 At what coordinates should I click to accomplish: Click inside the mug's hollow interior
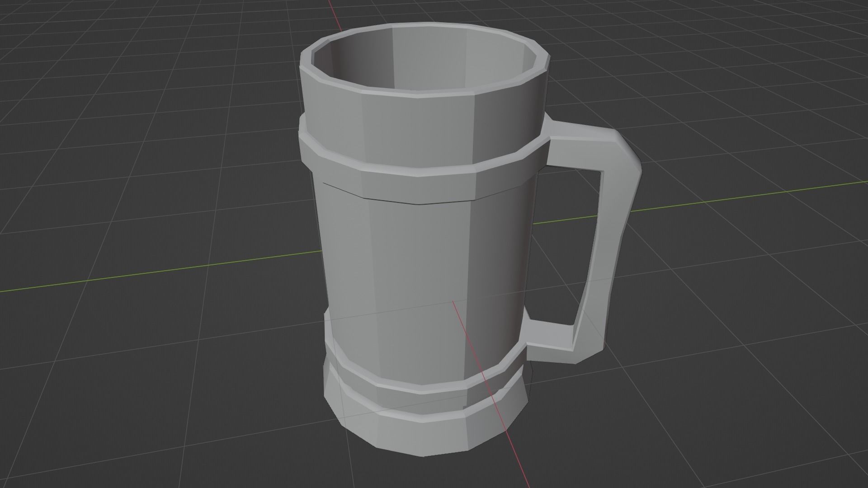[x=425, y=59]
